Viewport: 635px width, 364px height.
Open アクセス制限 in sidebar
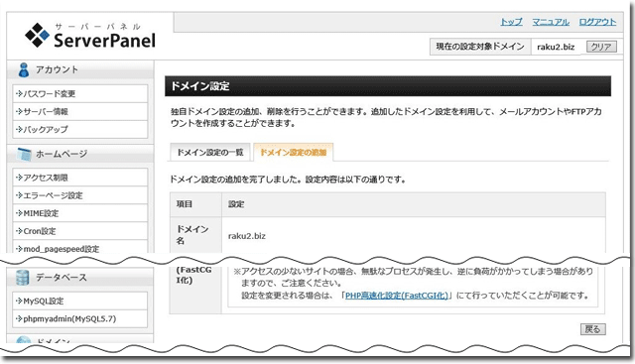pyautogui.click(x=79, y=178)
